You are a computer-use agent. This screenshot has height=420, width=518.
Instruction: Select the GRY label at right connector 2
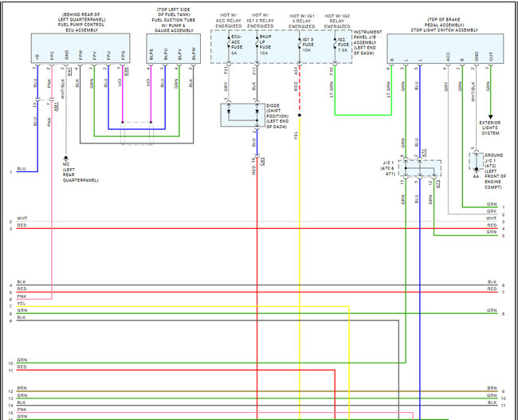492,211
